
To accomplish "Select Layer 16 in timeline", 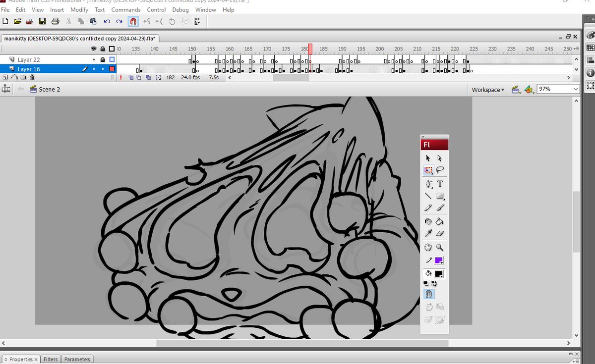I will [29, 69].
